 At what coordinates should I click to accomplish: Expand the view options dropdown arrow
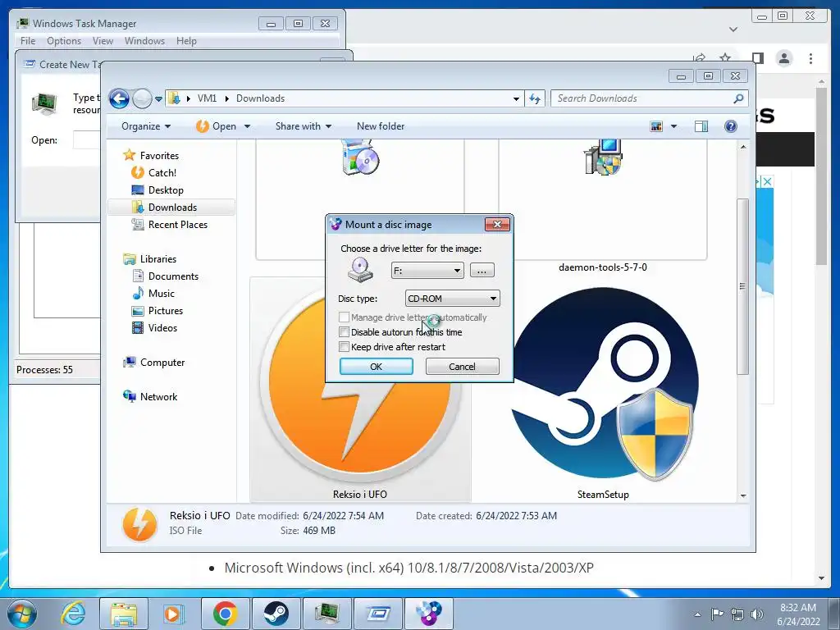click(674, 126)
